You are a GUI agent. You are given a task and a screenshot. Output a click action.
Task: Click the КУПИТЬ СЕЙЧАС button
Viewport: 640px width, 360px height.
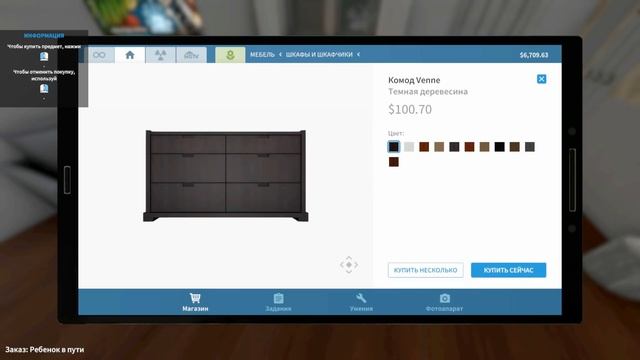coord(509,270)
